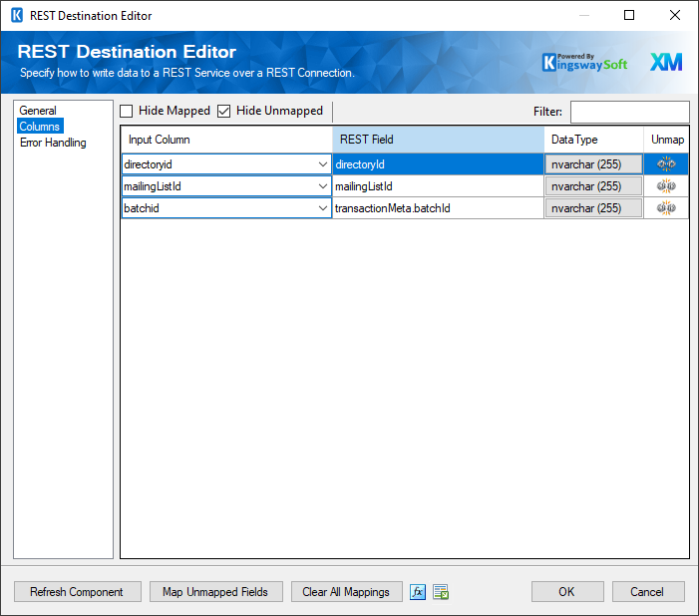The height and width of the screenshot is (616, 699).
Task: Select the mailingListId REST Field cell
Action: pyautogui.click(x=438, y=185)
